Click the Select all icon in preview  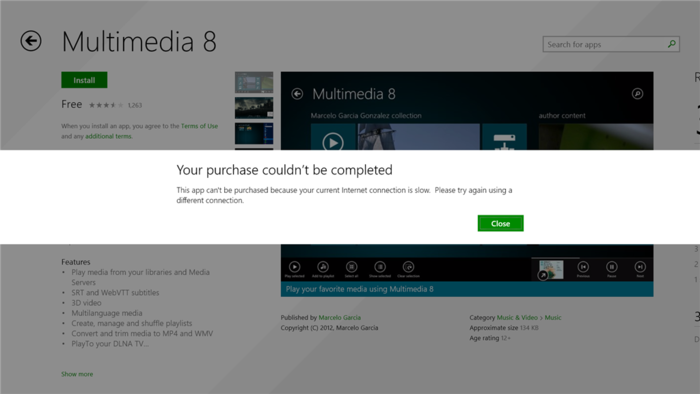point(351,267)
